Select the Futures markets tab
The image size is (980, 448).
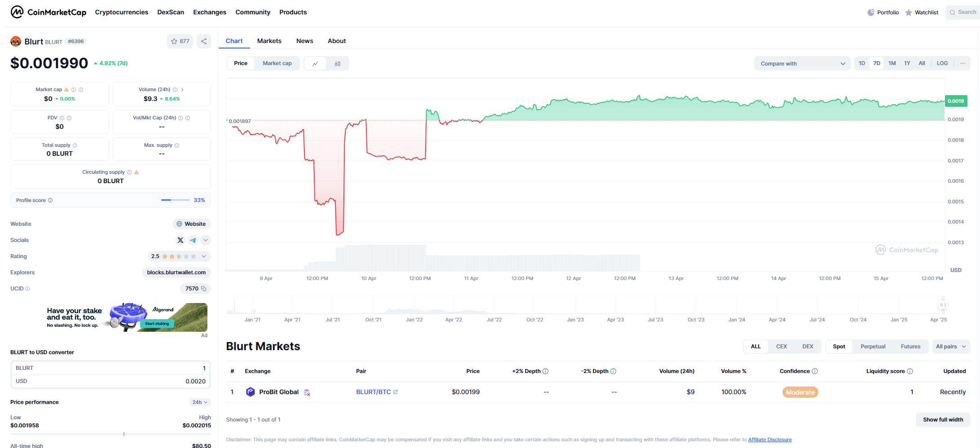point(910,347)
